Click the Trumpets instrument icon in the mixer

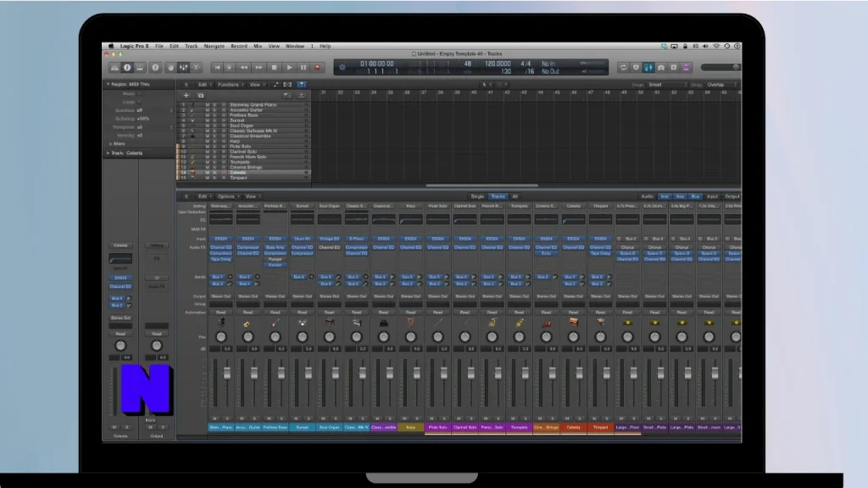pos(520,323)
